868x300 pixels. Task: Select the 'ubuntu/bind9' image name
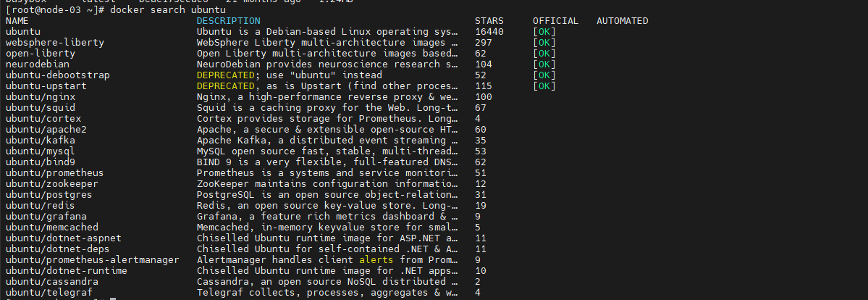[x=41, y=162]
